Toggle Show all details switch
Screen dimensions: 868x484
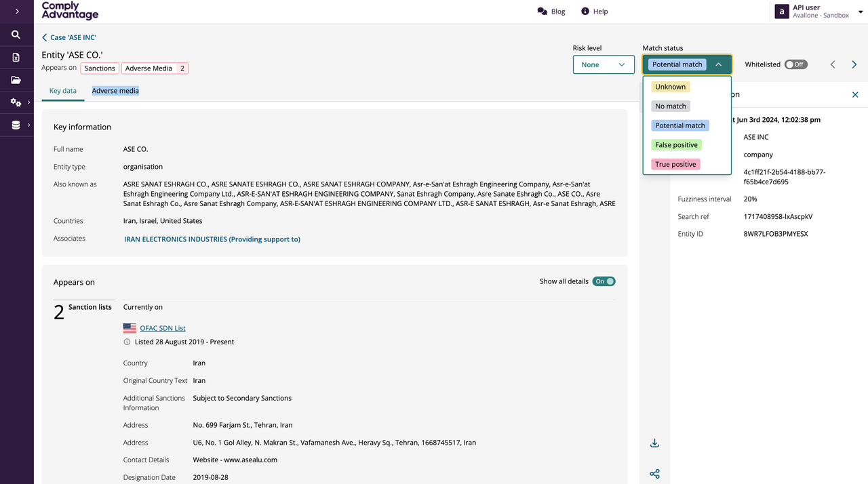604,281
